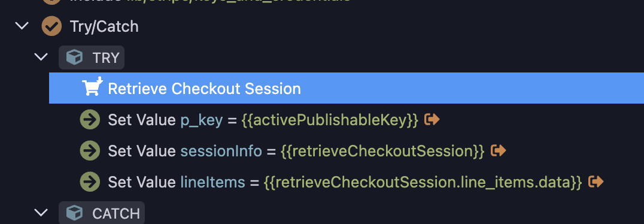Click the shopping cart icon for Retrieve Checkout Session
The image size is (644, 224).
(x=92, y=86)
